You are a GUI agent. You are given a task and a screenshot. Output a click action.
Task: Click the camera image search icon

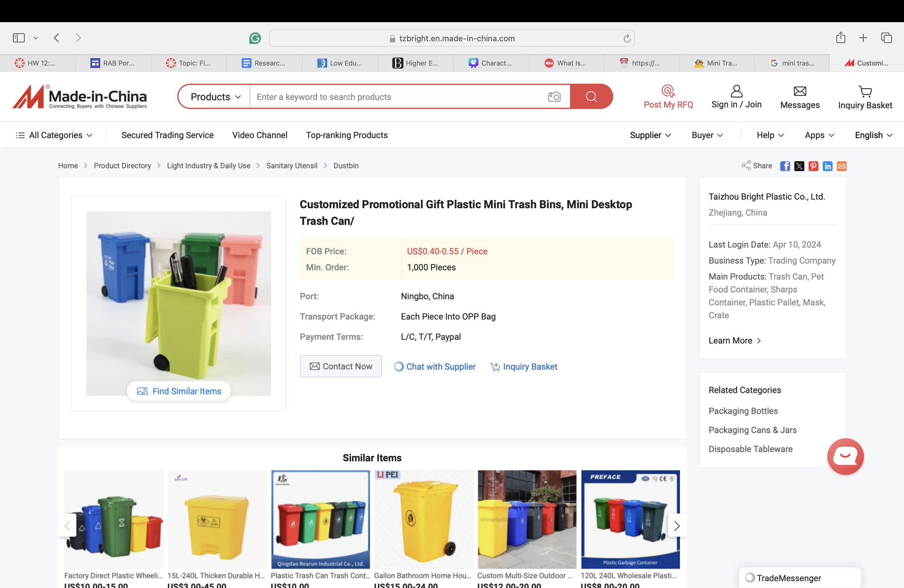tap(554, 97)
